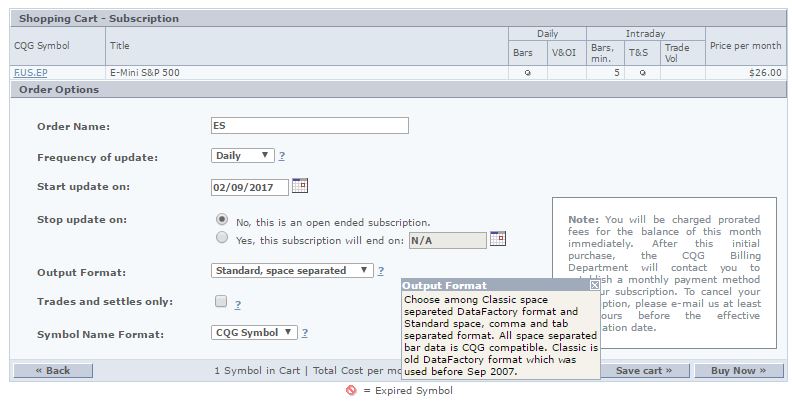Open help for Trades and settles only
Viewport: 792px width, 412px height.
pyautogui.click(x=237, y=304)
